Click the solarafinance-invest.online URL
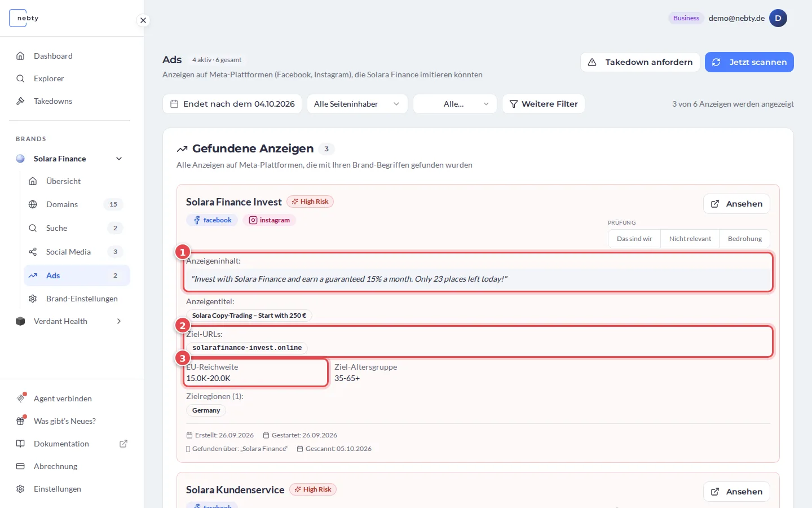Image resolution: width=812 pixels, height=508 pixels. 247,348
